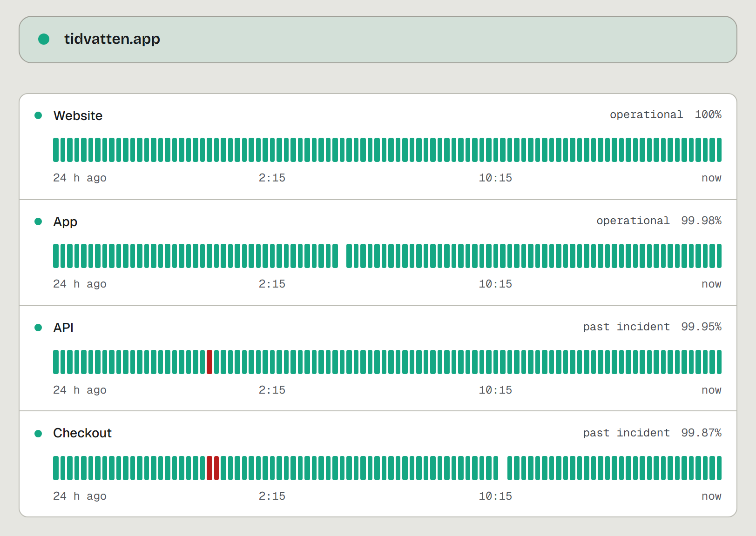756x536 pixels.
Task: Select the Checkout service name
Action: (x=82, y=433)
